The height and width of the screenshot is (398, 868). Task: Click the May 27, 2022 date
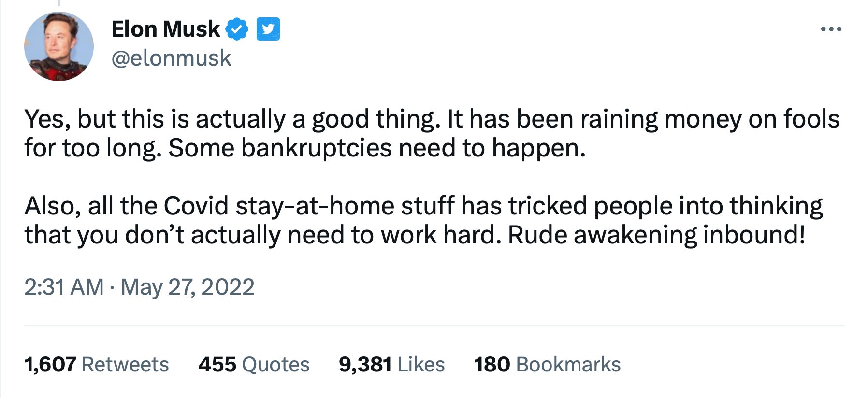point(188,287)
